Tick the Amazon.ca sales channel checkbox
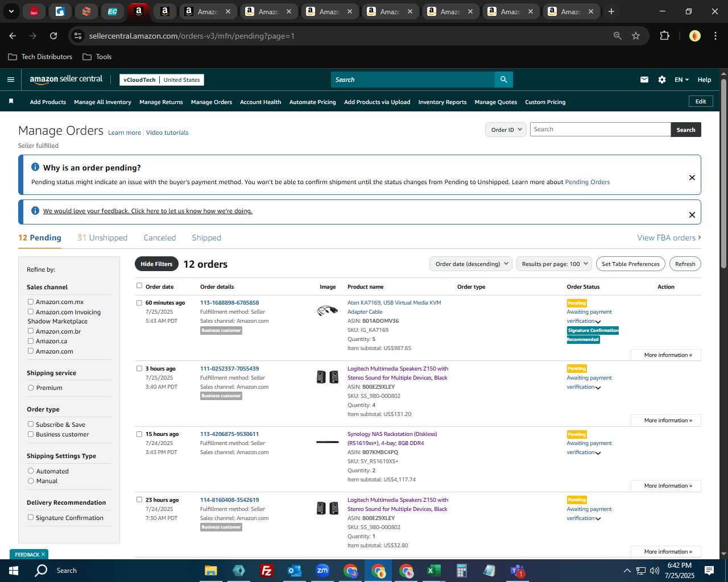728x582 pixels. pyautogui.click(x=31, y=341)
